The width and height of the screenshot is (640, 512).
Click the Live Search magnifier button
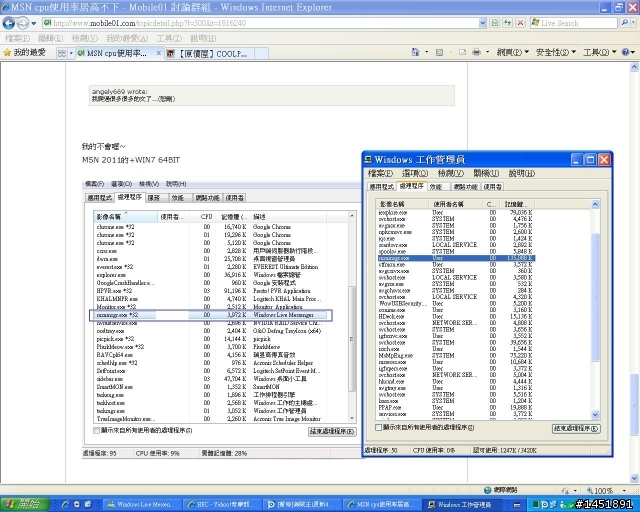[624, 23]
